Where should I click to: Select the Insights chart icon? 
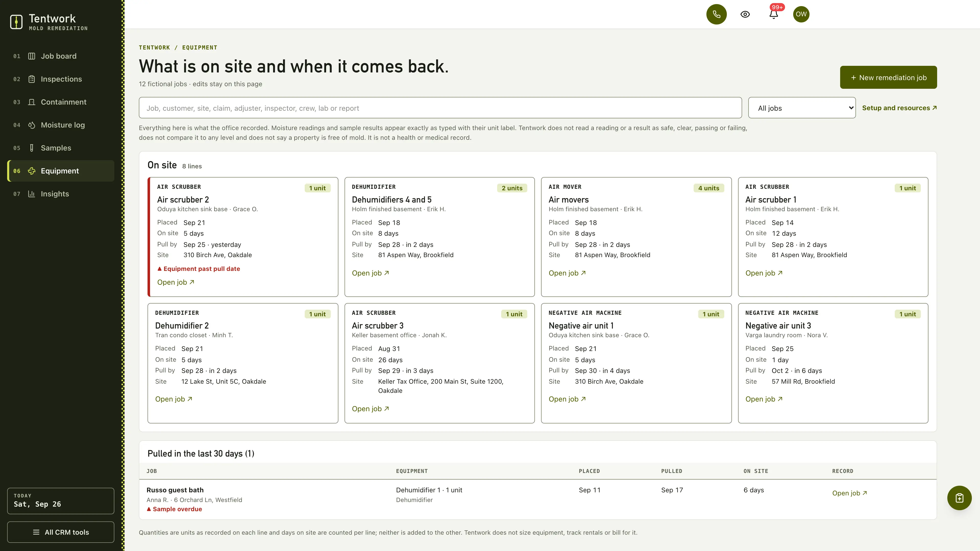[32, 194]
